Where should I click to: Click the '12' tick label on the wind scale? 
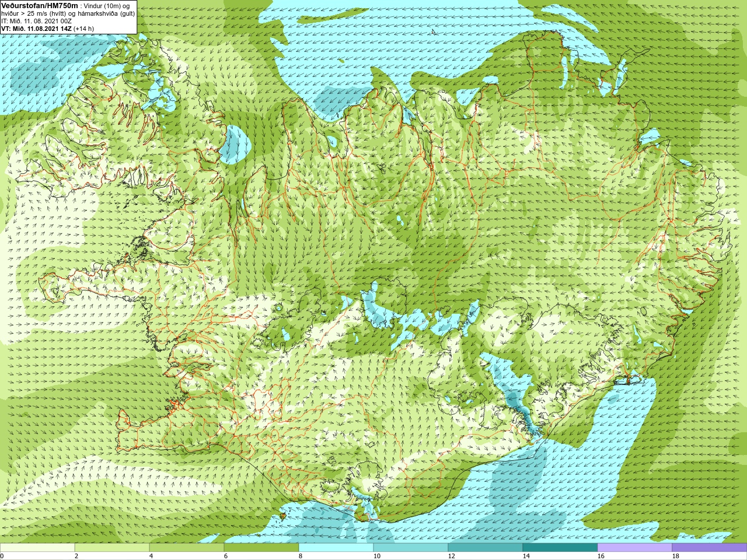point(451,556)
